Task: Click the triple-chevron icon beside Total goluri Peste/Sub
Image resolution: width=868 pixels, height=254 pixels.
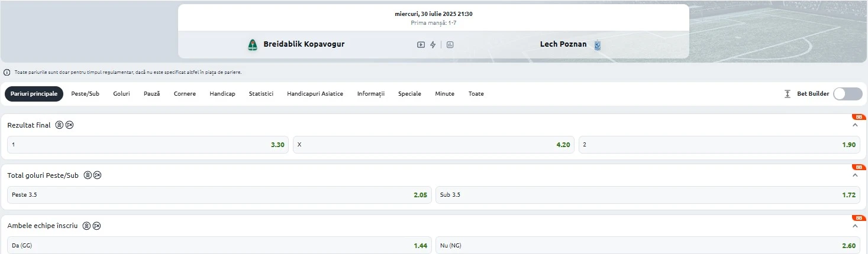Action: click(87, 175)
